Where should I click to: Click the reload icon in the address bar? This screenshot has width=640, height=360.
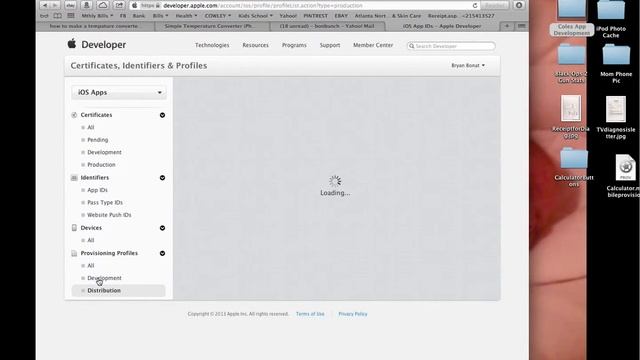pyautogui.click(x=475, y=6)
